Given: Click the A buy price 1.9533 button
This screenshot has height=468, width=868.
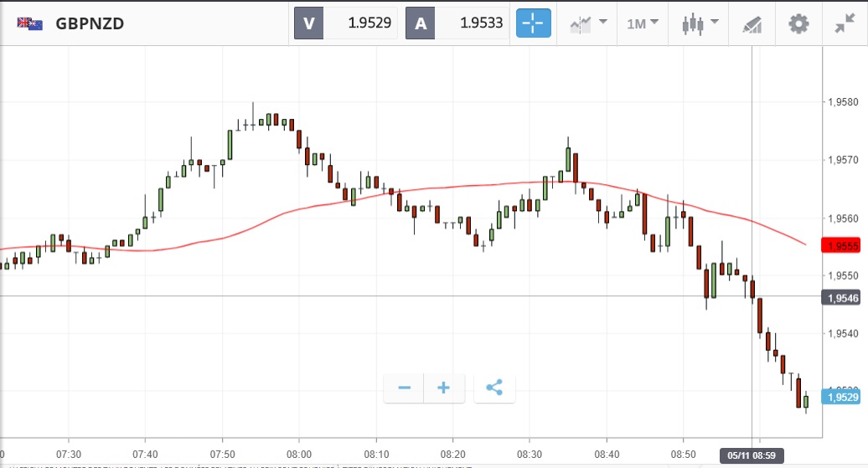Looking at the screenshot, I should tap(457, 23).
